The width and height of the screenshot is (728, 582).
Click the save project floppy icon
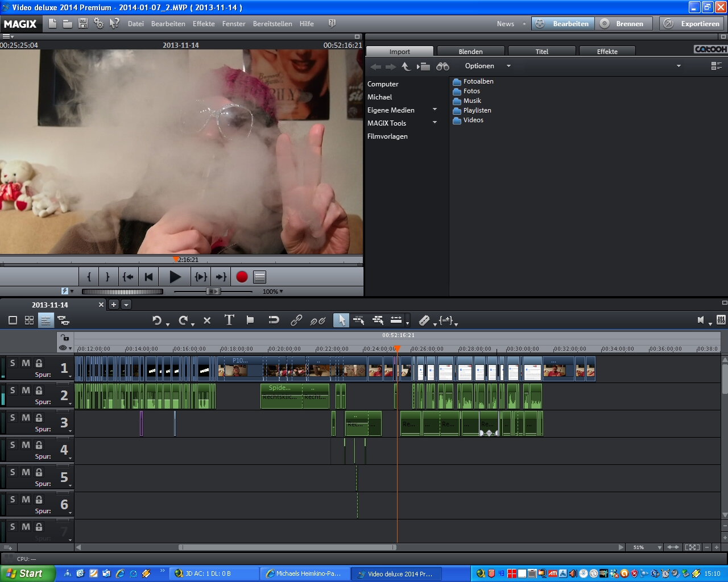point(83,23)
